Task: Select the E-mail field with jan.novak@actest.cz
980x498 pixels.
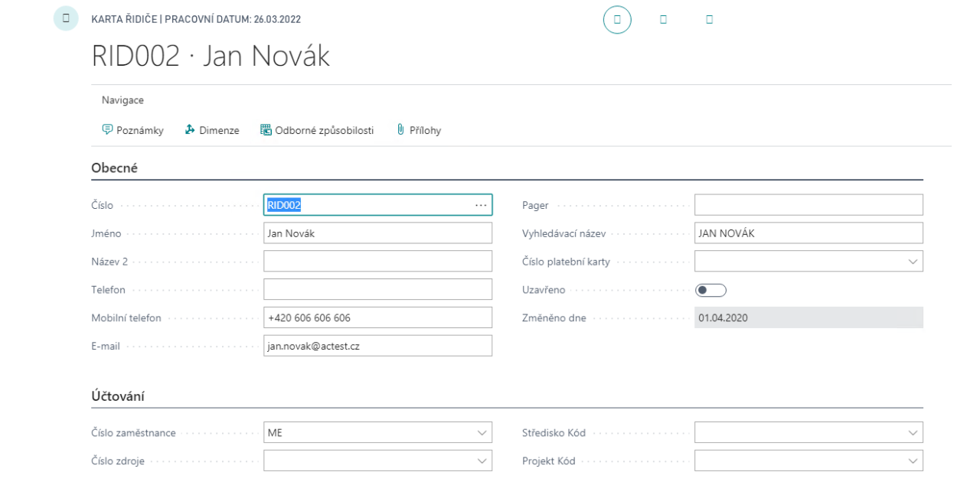Action: pos(377,346)
